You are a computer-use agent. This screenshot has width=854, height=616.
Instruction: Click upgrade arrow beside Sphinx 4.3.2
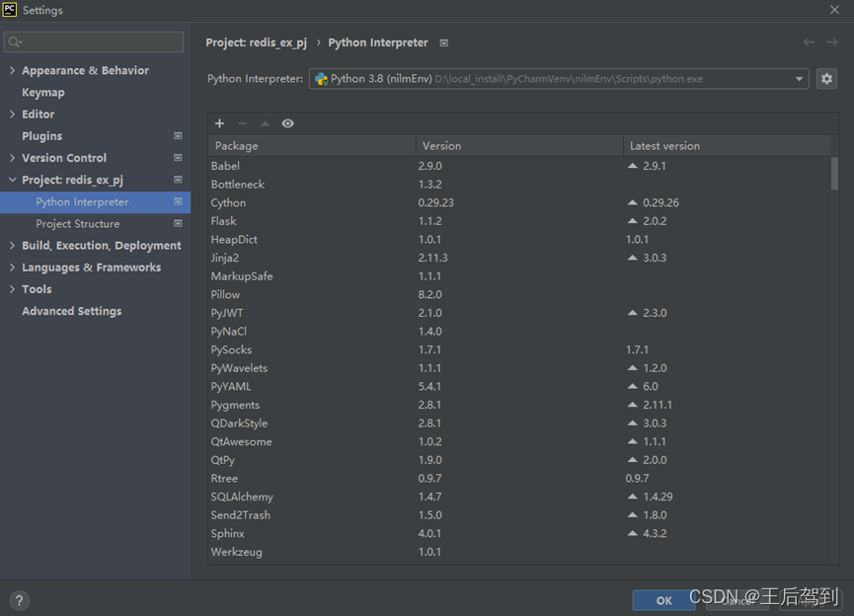pos(632,533)
